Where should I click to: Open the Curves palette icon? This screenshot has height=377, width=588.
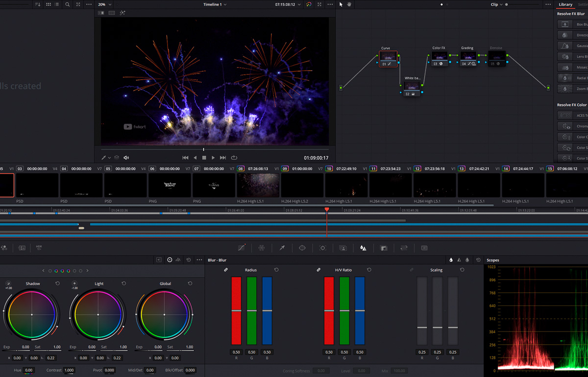tap(242, 248)
